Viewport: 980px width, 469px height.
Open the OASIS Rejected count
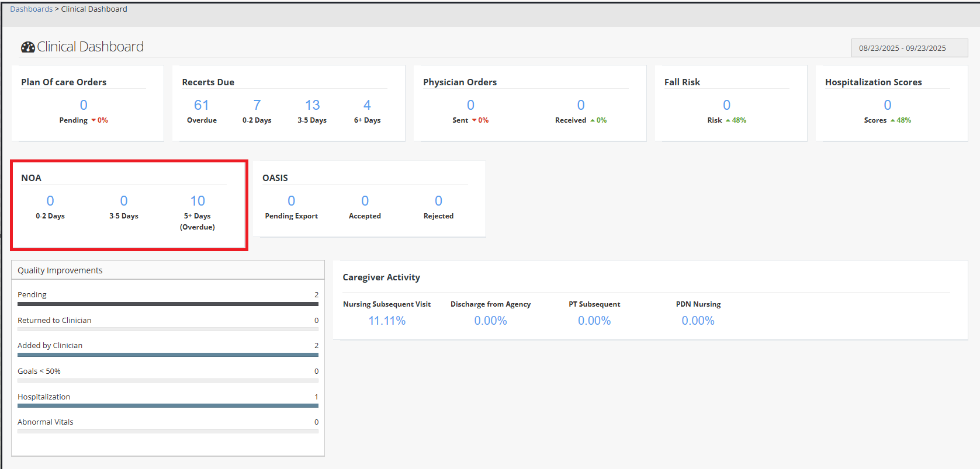(x=438, y=201)
